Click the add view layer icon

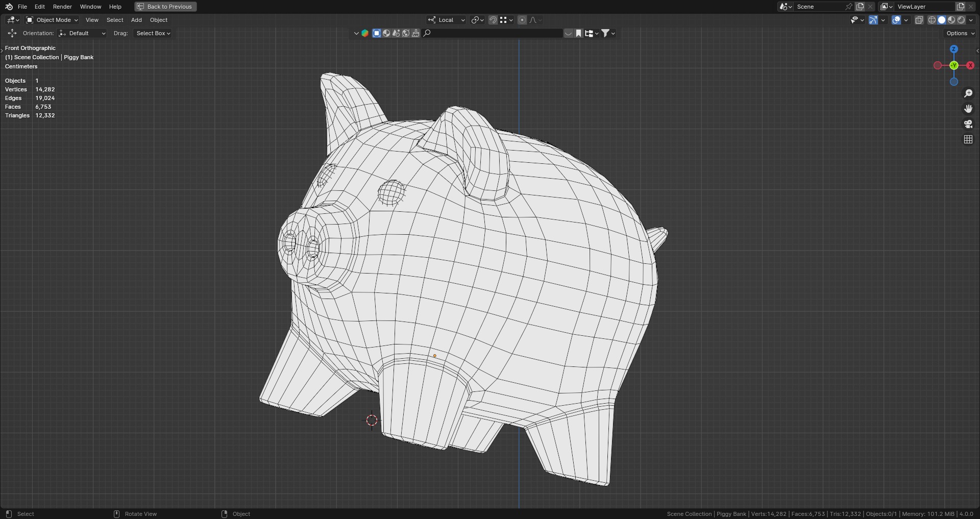(x=961, y=7)
